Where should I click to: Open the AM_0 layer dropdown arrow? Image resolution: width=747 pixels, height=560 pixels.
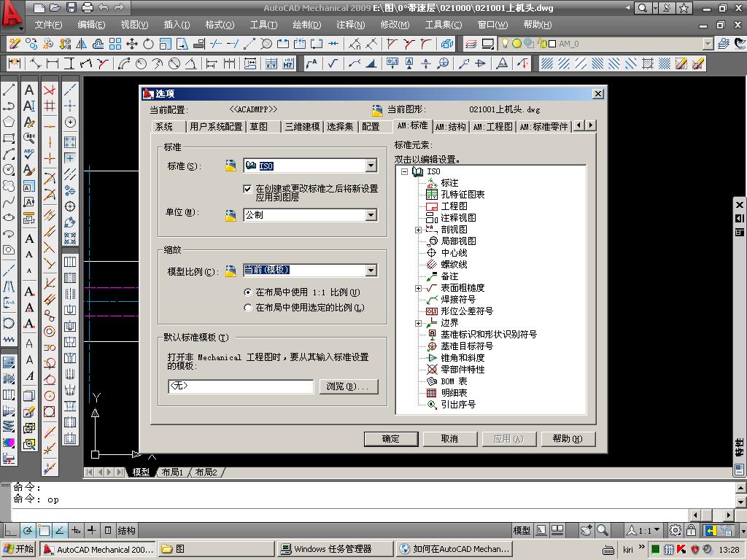point(708,44)
